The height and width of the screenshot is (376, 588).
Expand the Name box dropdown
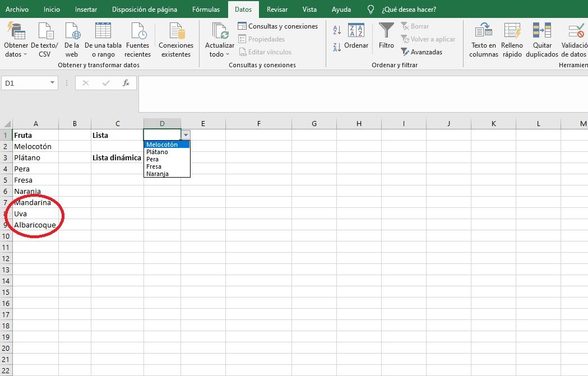click(x=53, y=82)
